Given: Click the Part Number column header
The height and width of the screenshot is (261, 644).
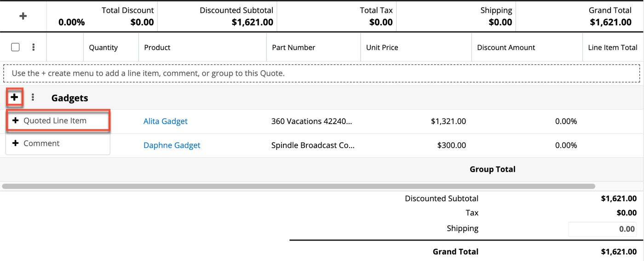Looking at the screenshot, I should [293, 47].
